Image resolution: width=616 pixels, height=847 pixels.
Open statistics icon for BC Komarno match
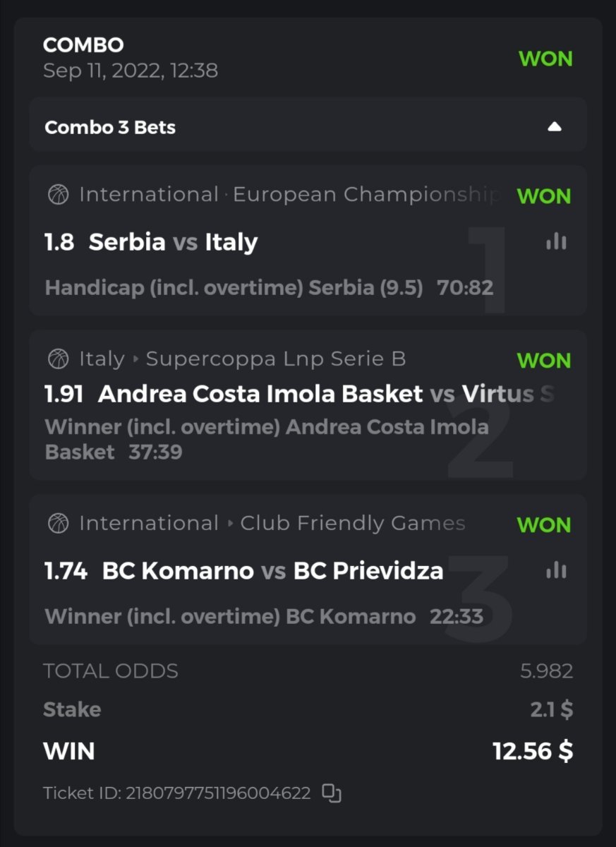[x=556, y=570]
